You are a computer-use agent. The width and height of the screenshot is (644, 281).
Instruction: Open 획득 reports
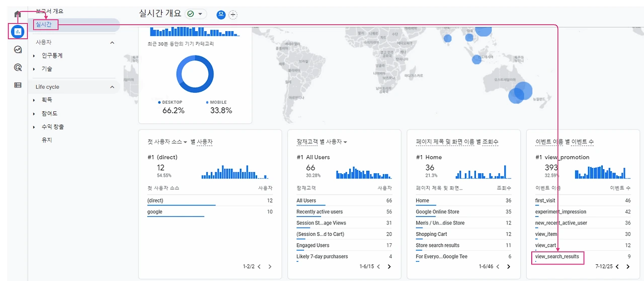47,100
